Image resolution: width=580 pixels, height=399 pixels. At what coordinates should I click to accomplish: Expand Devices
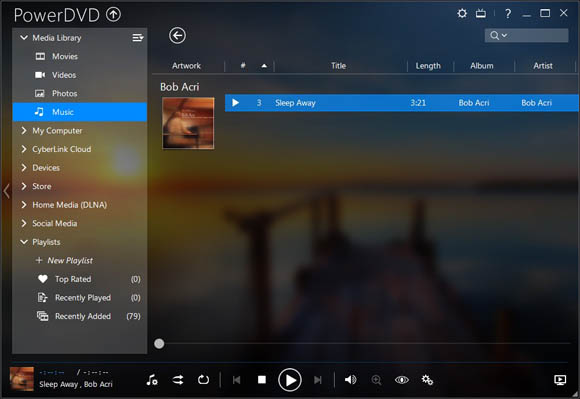click(24, 168)
